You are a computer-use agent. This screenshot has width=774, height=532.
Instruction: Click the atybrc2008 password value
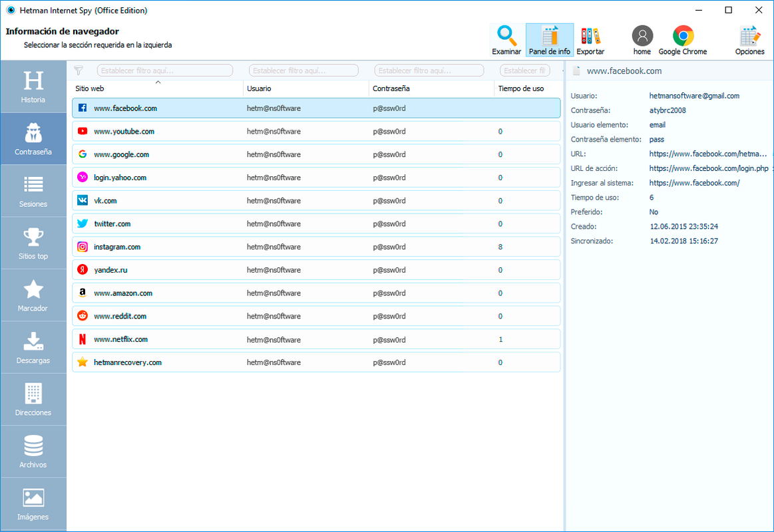[668, 110]
